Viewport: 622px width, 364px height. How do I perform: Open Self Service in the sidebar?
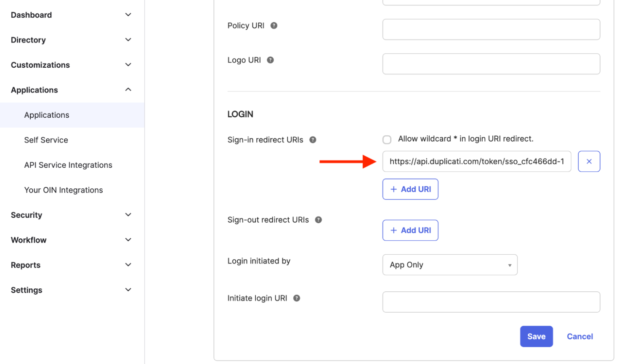tap(46, 140)
